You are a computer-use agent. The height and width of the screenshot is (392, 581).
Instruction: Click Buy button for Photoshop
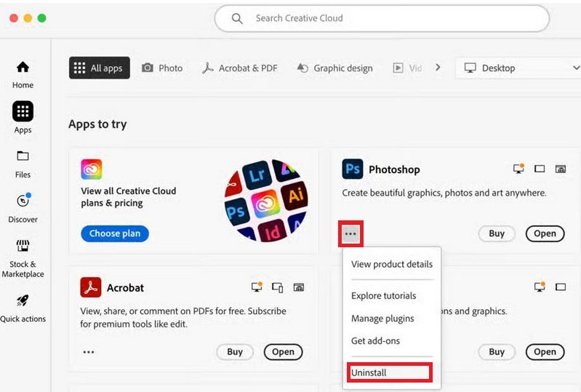point(497,233)
